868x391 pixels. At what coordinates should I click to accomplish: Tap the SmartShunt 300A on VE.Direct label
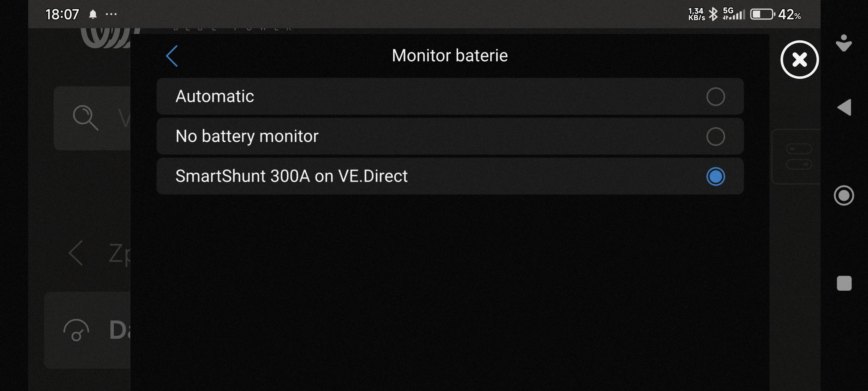click(x=292, y=176)
